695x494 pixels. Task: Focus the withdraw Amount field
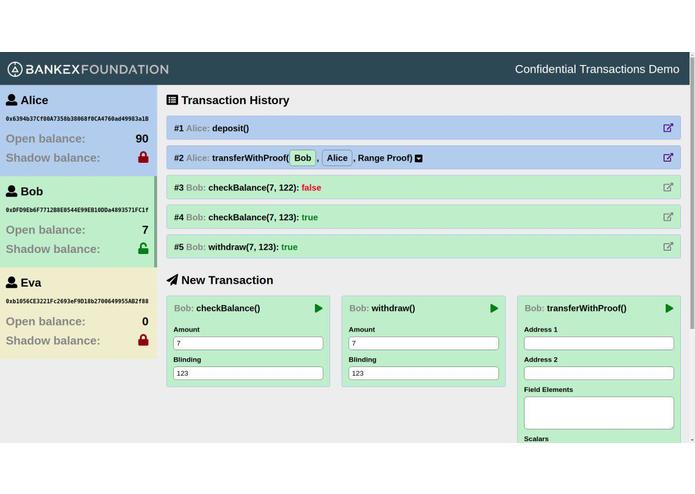(423, 343)
